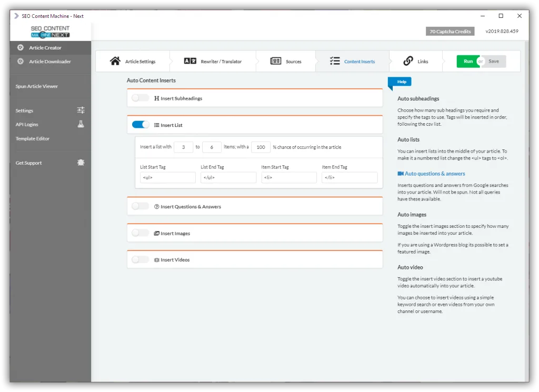The width and height of the screenshot is (539, 392).
Task: Click the home icon for Article Settings
Action: pos(115,61)
